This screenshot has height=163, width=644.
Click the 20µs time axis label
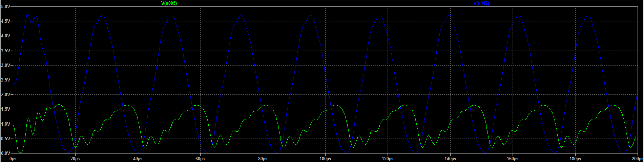[x=75, y=159]
